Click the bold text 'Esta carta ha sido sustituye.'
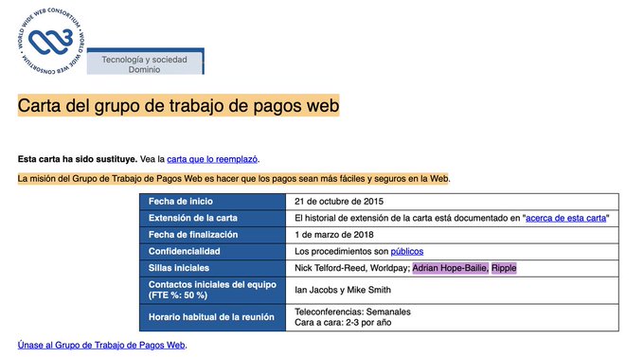Viewport: 644px width, 357px height. coord(78,159)
